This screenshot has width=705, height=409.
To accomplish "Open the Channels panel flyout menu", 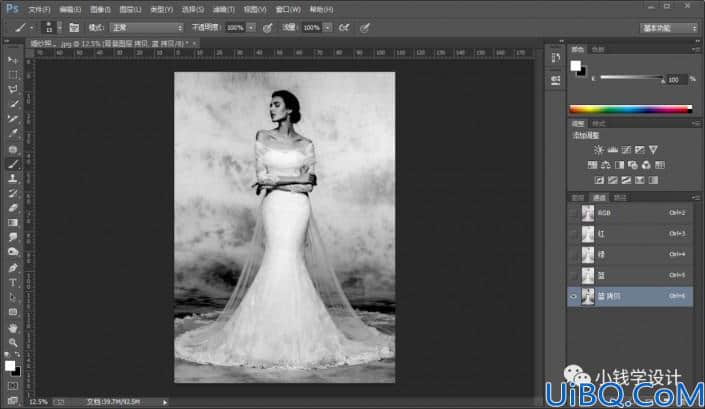I will point(696,197).
